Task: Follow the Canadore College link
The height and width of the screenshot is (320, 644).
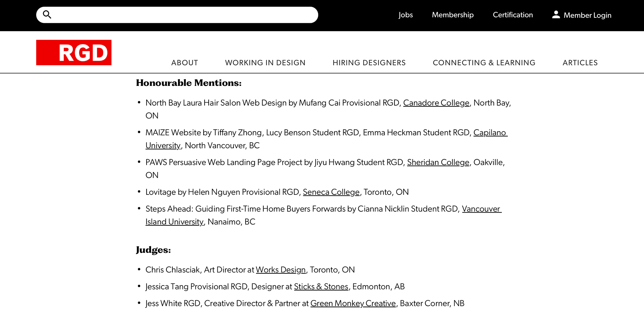Action: 436,103
